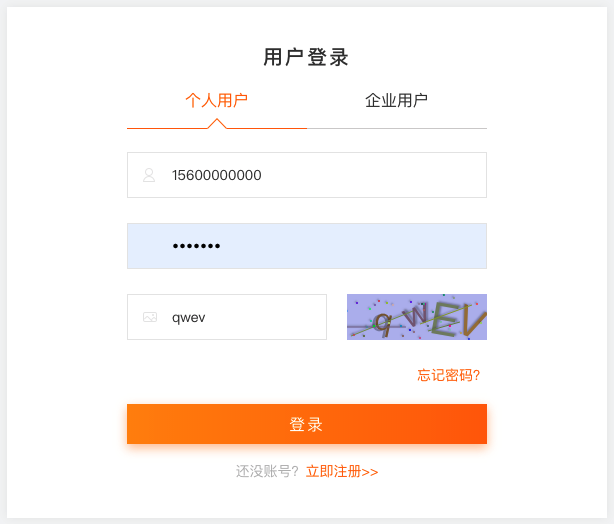614x524 pixels.
Task: Click the orange 登录 button
Action: pyautogui.click(x=307, y=424)
